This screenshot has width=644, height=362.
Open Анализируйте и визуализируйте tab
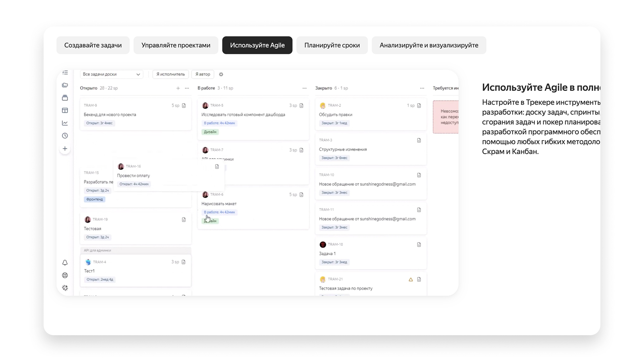click(429, 45)
